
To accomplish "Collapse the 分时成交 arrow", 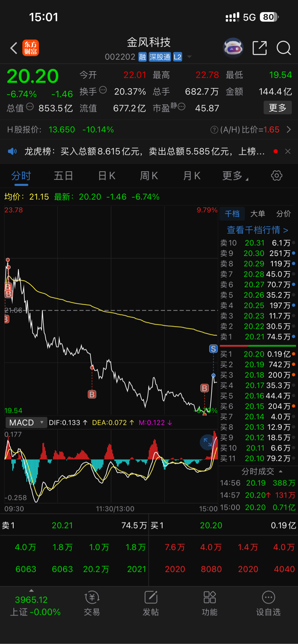I will (281, 472).
